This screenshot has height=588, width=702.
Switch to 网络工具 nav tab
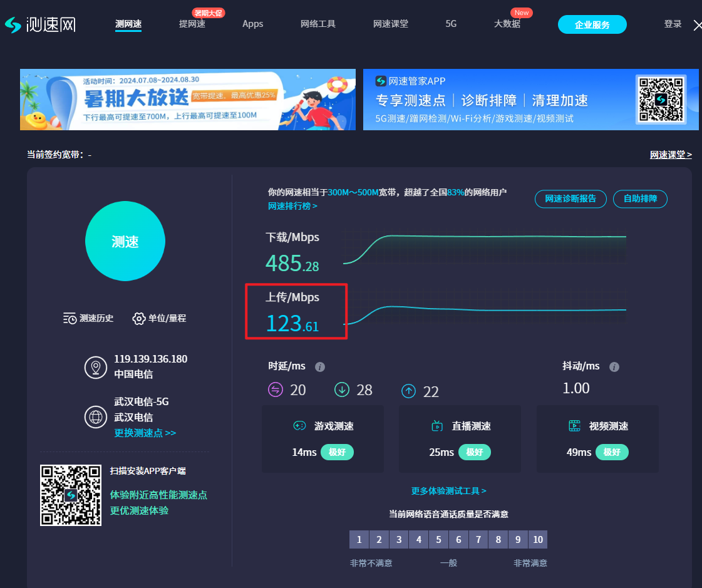point(318,24)
